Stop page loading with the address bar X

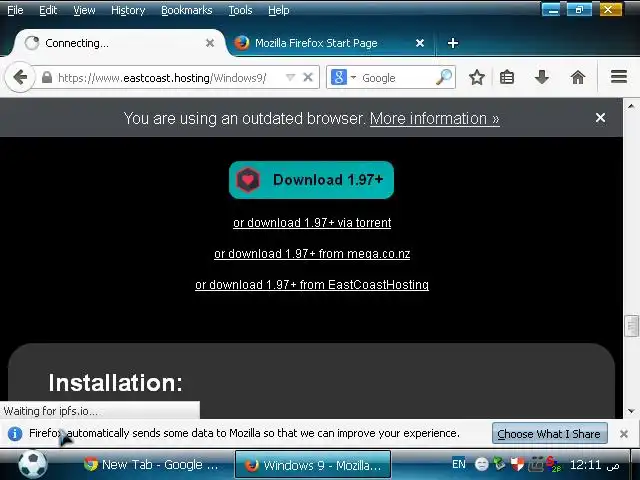[308, 77]
